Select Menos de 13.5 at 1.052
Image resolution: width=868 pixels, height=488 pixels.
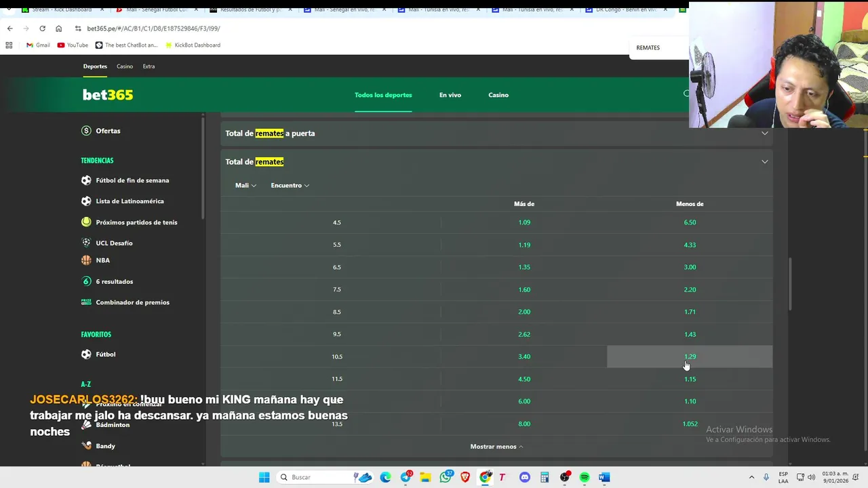pos(690,424)
